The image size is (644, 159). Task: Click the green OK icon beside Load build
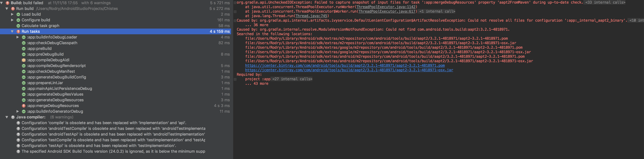pyautogui.click(x=18, y=14)
